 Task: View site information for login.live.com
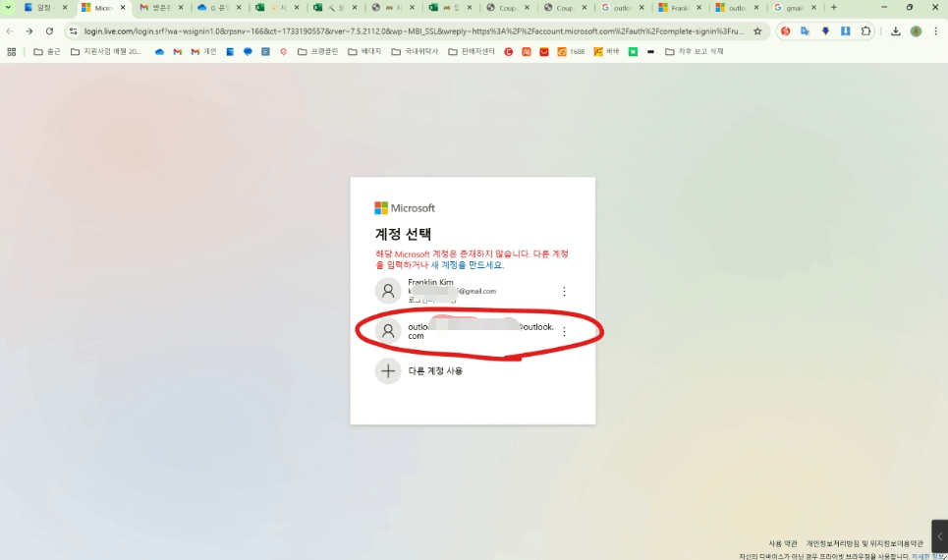click(x=73, y=31)
